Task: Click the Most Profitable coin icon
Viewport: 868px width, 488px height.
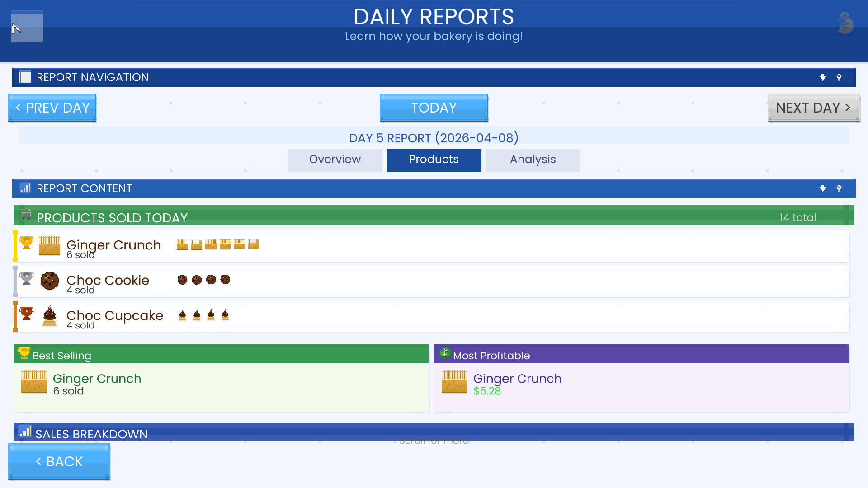Action: (445, 353)
